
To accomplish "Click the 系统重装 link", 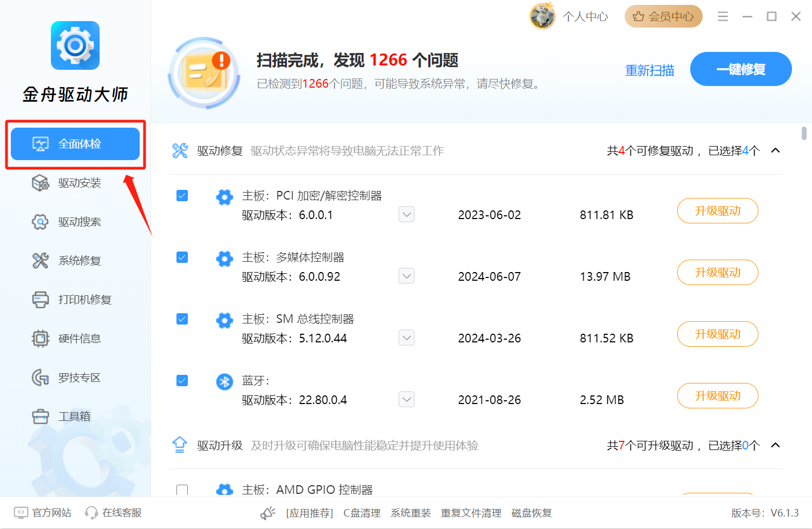I will 411,513.
